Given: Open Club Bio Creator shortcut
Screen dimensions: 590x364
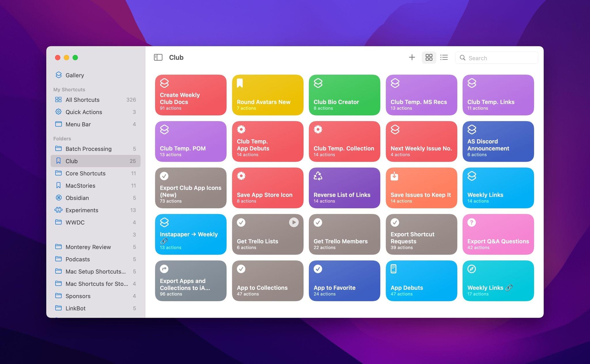Looking at the screenshot, I should [345, 95].
